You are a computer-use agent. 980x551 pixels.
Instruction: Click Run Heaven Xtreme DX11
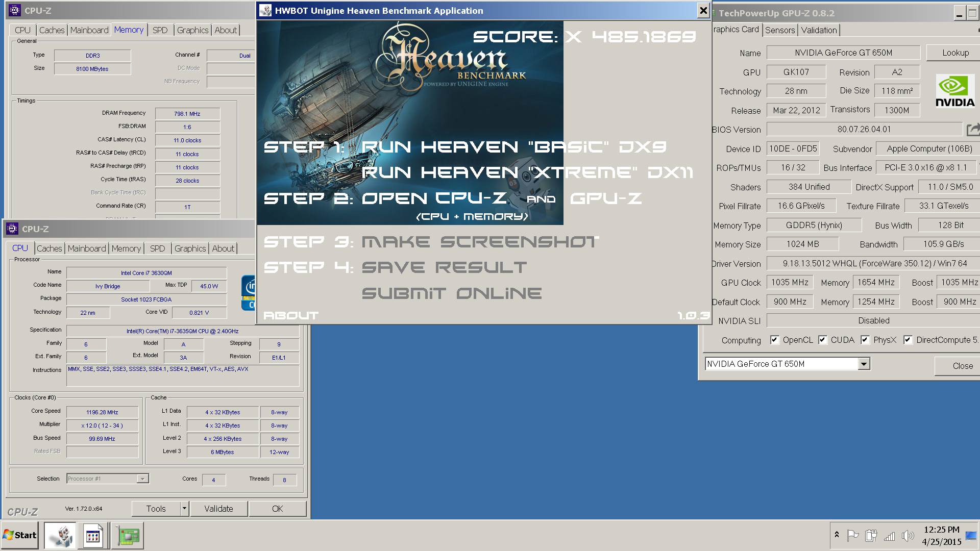pos(527,172)
